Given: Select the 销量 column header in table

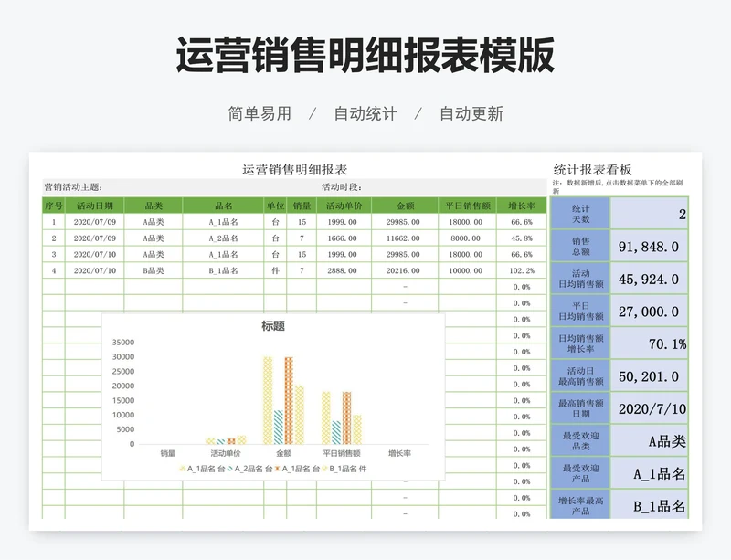Looking at the screenshot, I should tap(302, 206).
